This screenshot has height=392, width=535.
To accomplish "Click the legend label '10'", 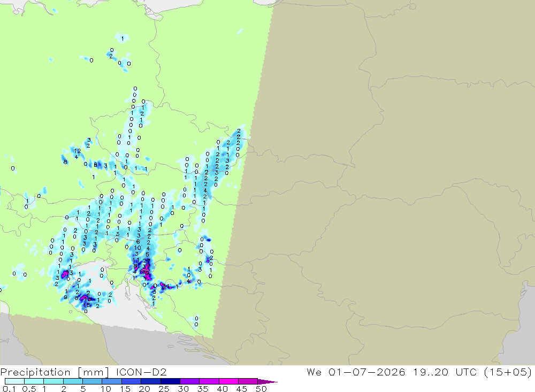I will (106, 389).
